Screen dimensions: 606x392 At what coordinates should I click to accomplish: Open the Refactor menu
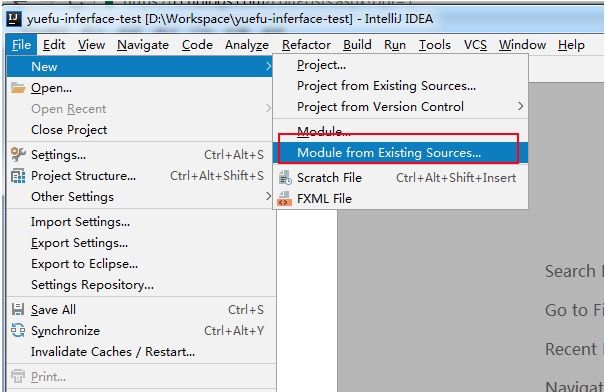pos(306,45)
